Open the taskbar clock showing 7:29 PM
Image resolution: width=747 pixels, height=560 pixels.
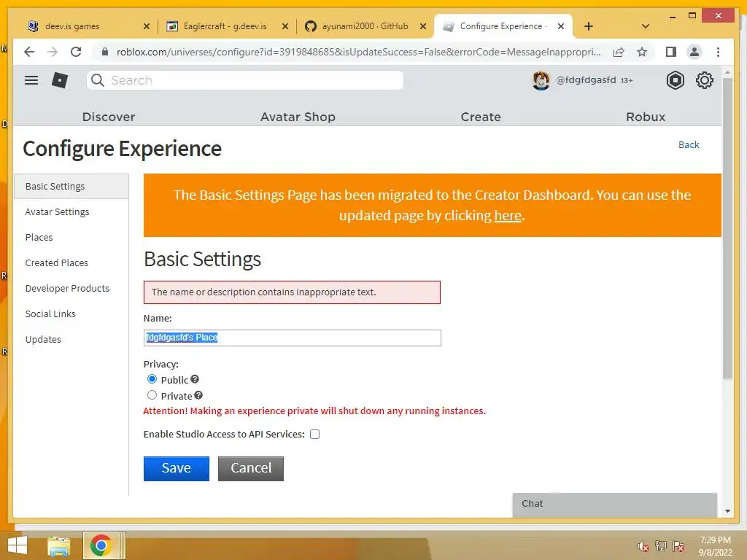point(715,546)
